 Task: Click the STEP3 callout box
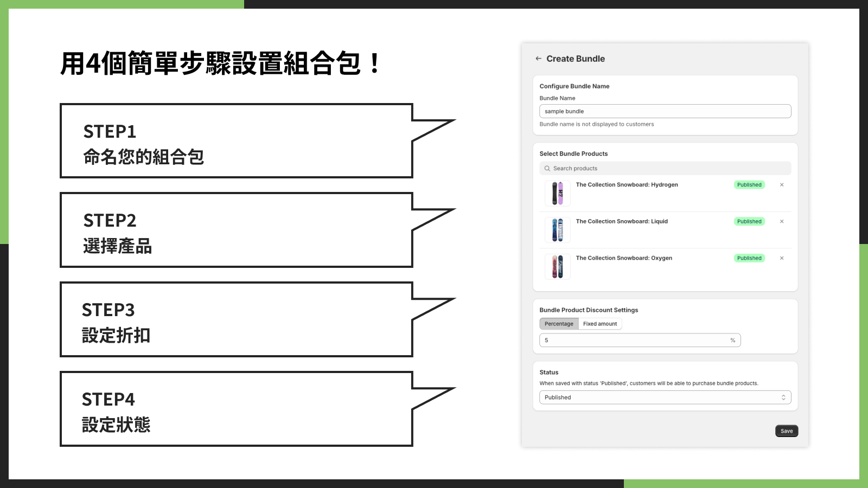237,319
